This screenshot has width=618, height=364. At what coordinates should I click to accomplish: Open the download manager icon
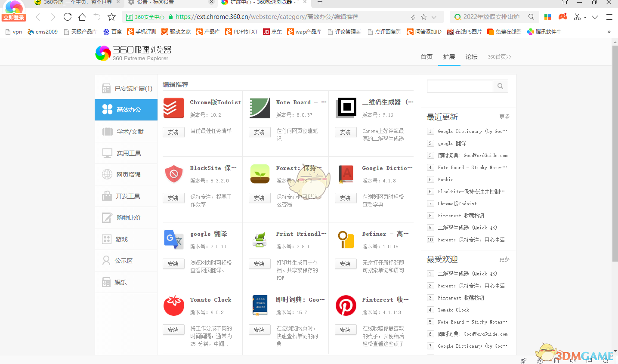[x=595, y=16]
